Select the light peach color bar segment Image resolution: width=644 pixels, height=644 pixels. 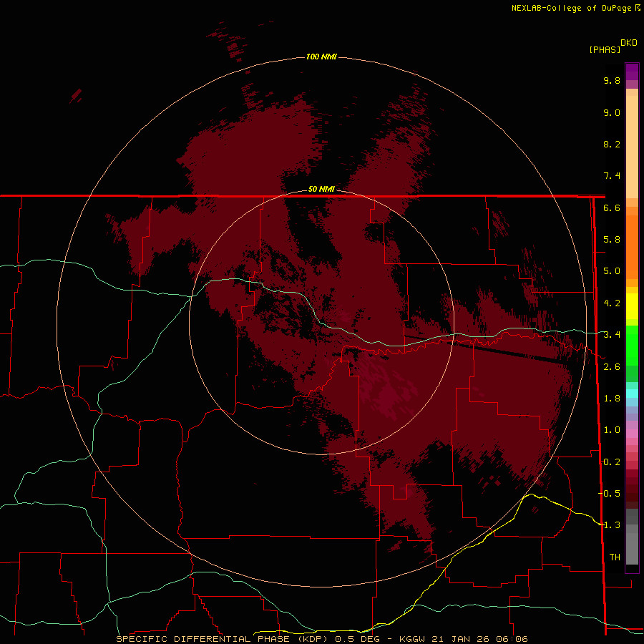click(x=632, y=147)
